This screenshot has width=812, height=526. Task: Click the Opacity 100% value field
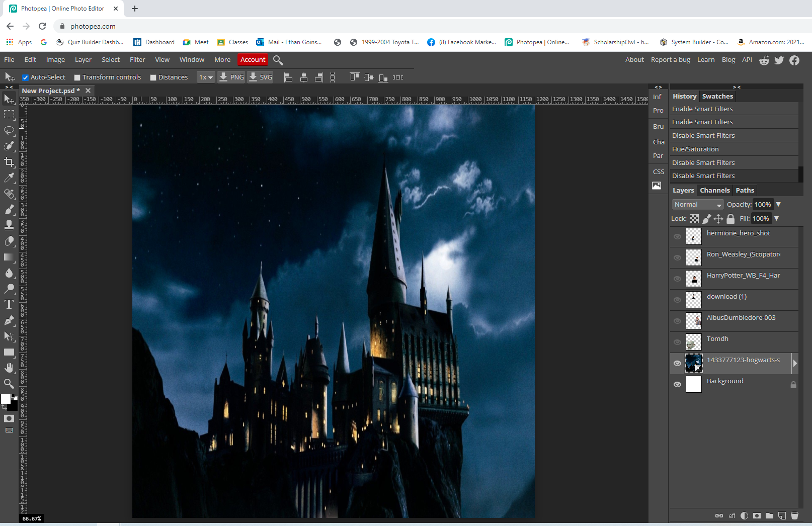[763, 204]
